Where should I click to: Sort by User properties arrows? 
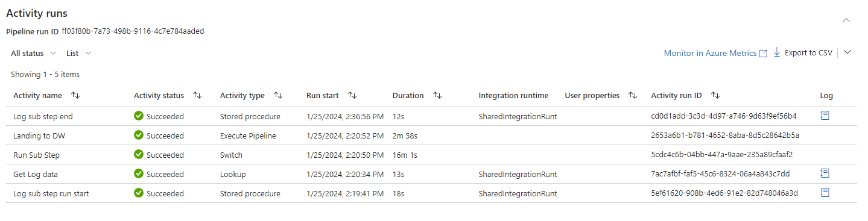pyautogui.click(x=633, y=95)
